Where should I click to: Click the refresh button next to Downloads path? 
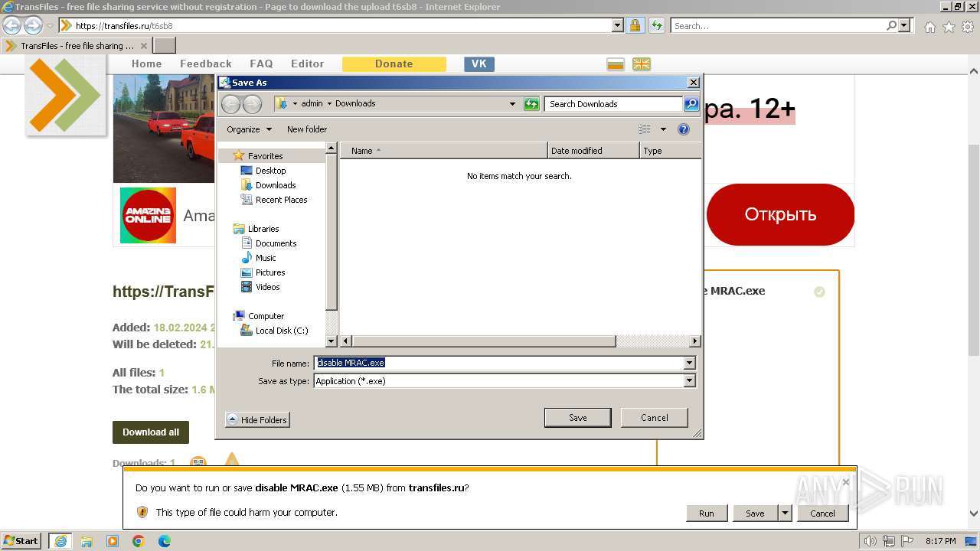tap(531, 104)
